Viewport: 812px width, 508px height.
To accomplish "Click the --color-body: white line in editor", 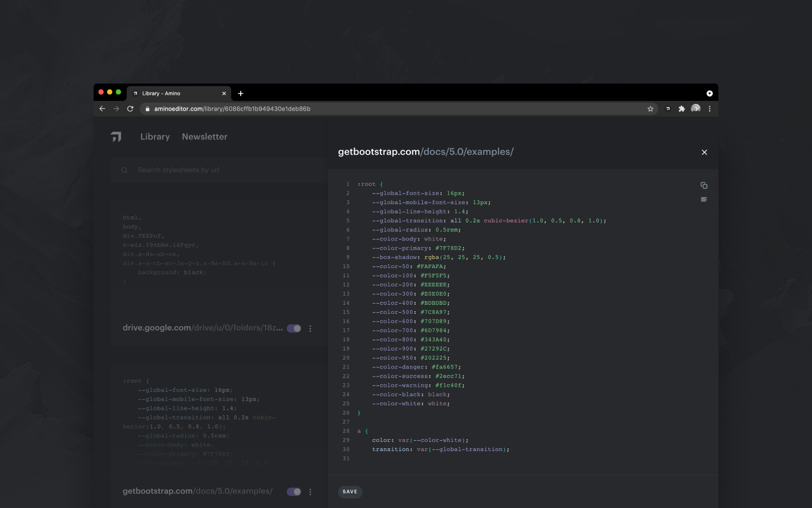I will (409, 239).
